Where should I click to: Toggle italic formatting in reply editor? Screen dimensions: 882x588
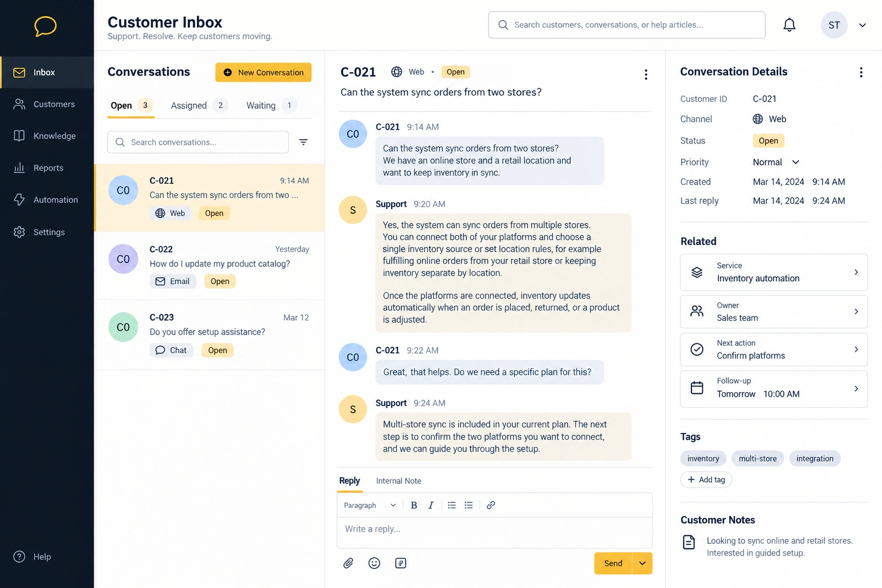coord(431,505)
